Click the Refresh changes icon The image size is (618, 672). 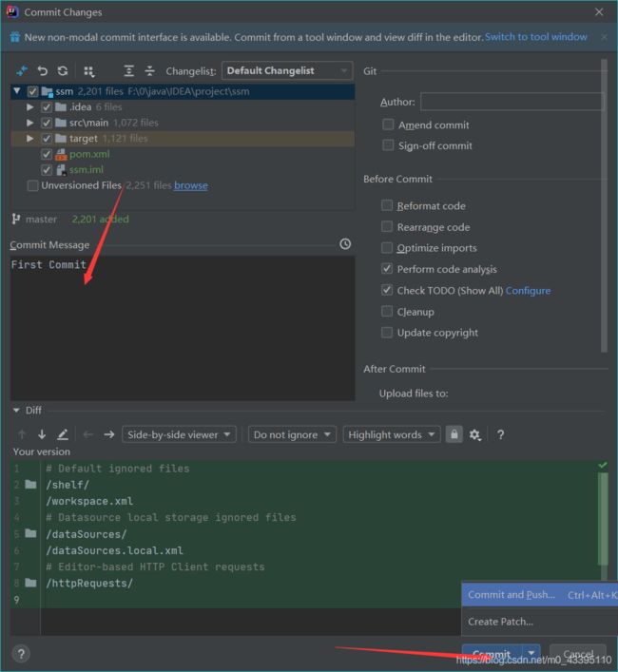click(x=63, y=70)
